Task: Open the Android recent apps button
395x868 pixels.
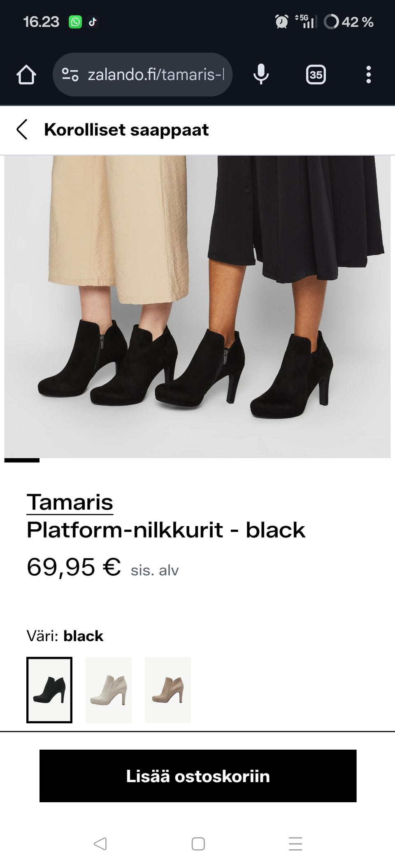Action: click(295, 843)
